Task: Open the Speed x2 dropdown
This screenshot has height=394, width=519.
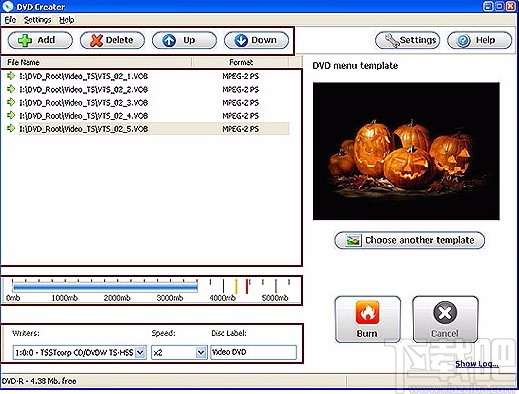Action: (x=201, y=352)
